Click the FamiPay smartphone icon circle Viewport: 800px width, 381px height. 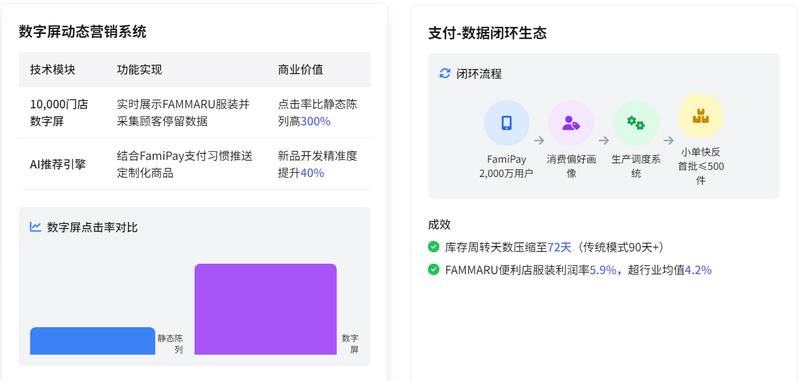(506, 123)
